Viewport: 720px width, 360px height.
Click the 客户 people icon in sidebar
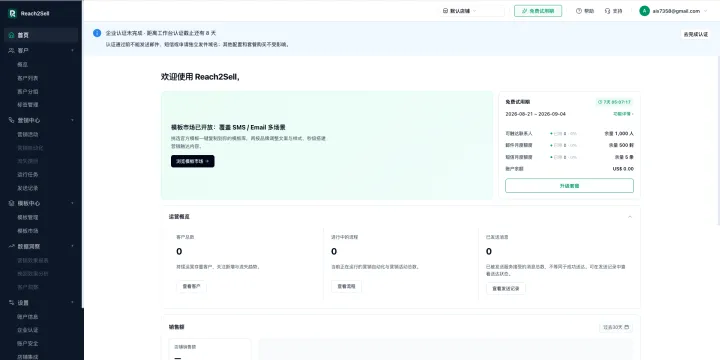[11, 51]
